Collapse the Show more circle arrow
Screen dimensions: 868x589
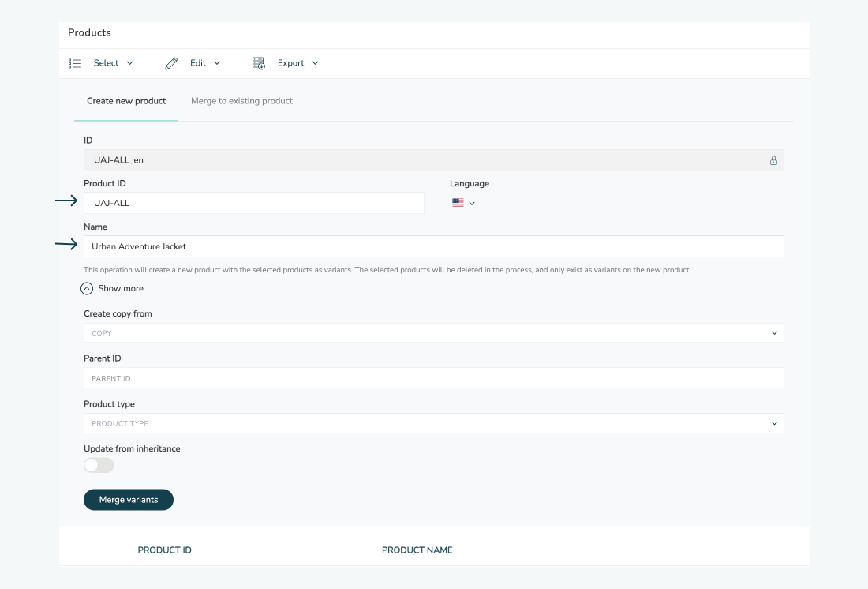point(88,289)
